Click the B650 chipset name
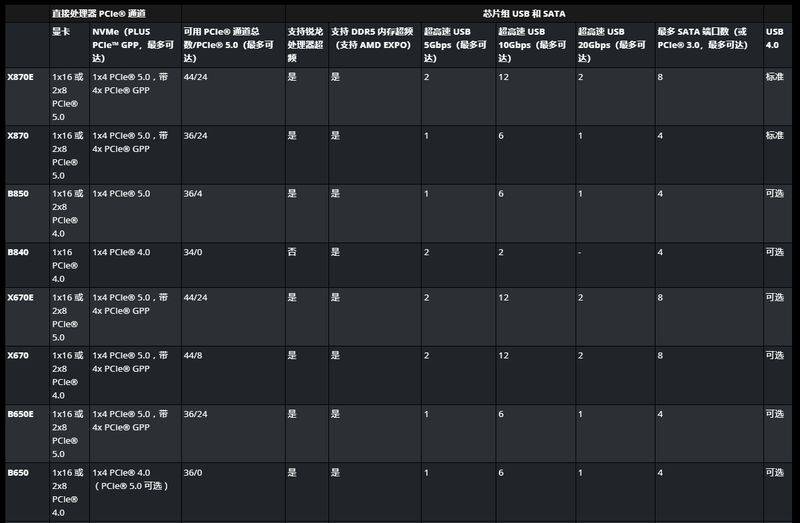 point(18,472)
